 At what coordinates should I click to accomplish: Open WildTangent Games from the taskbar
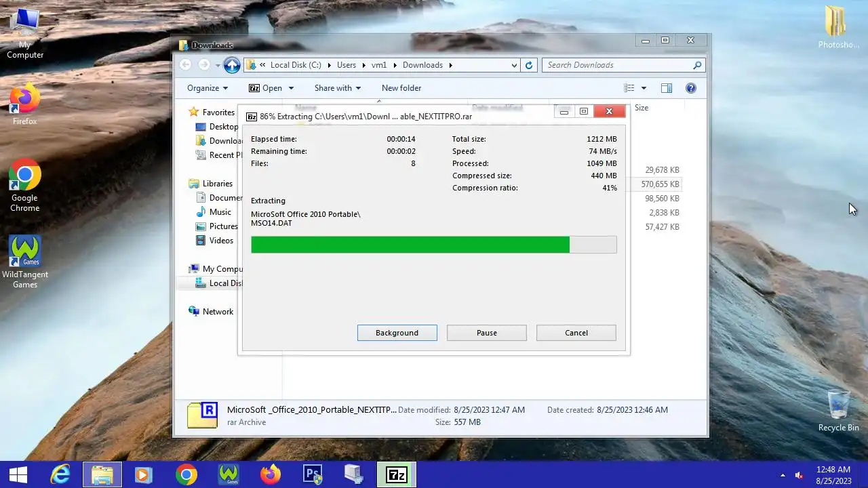click(x=228, y=474)
